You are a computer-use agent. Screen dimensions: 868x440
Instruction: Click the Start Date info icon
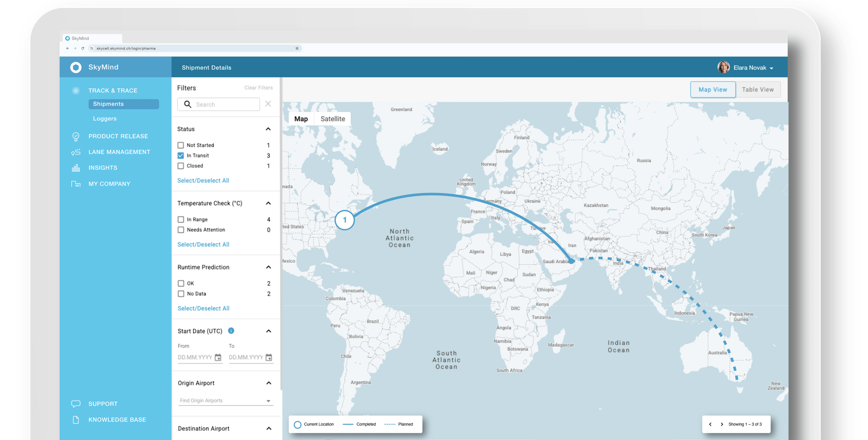pos(231,331)
